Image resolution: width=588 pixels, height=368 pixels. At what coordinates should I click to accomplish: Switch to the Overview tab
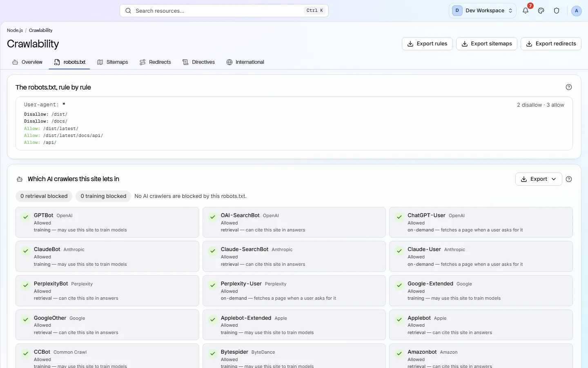27,62
